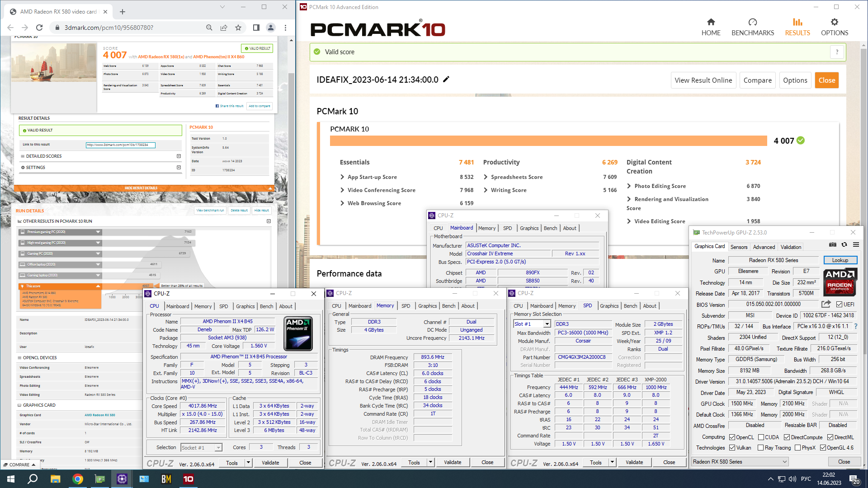Click HIDE RESULT DETAILS bar
Viewport: 868px width, 488px height.
(144, 188)
